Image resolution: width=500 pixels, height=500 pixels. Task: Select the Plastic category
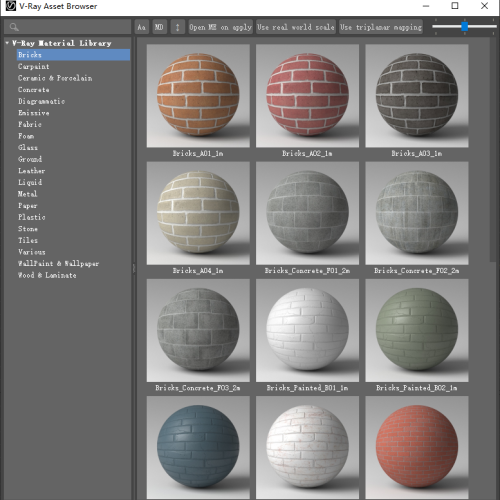[31, 217]
